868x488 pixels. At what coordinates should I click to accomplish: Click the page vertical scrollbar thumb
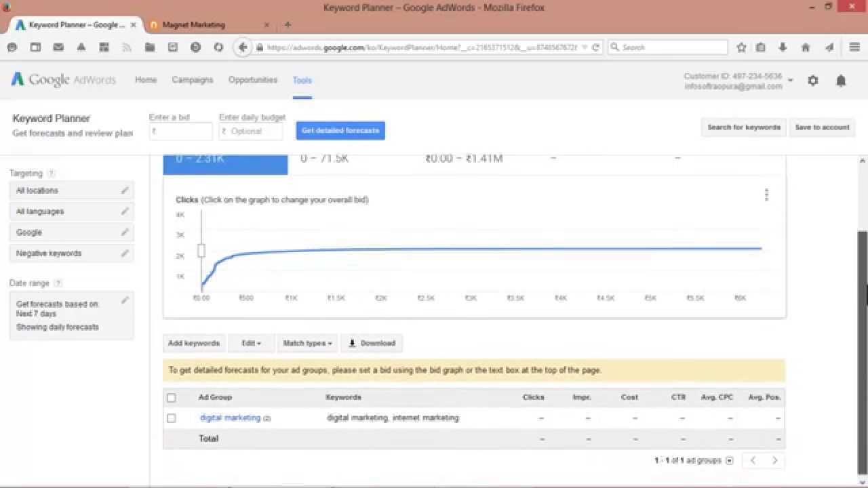click(863, 352)
